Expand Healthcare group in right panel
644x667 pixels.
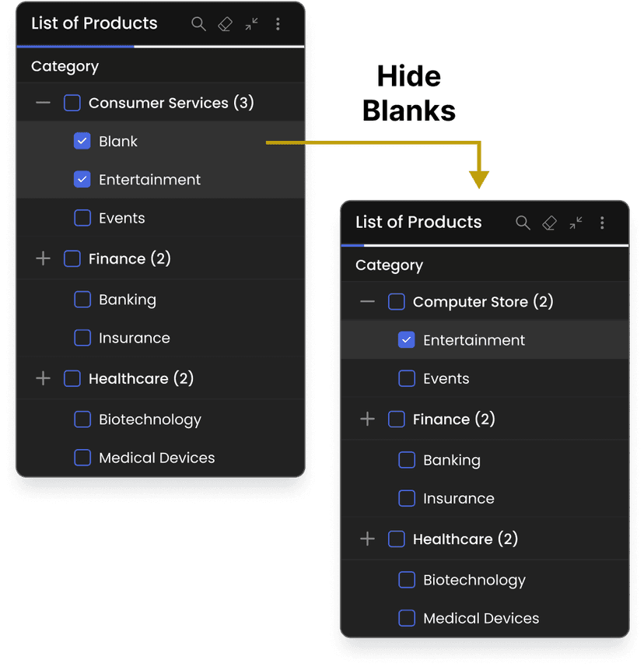tap(368, 539)
